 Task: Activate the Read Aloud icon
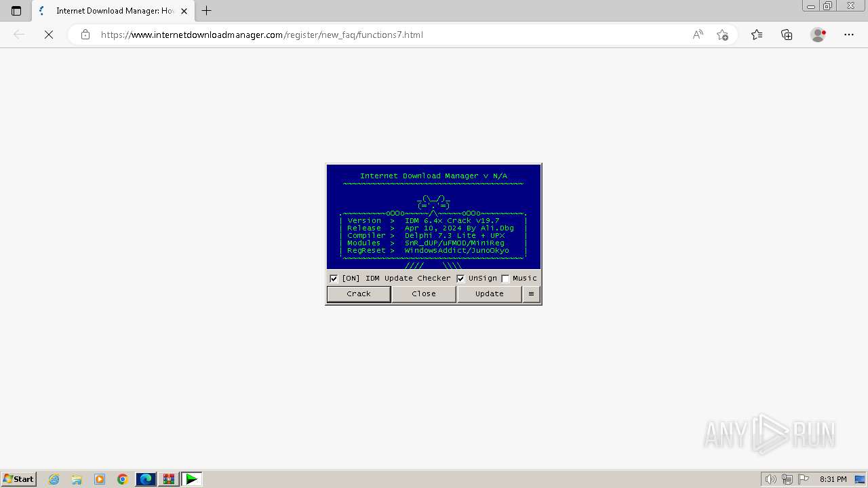pos(698,35)
